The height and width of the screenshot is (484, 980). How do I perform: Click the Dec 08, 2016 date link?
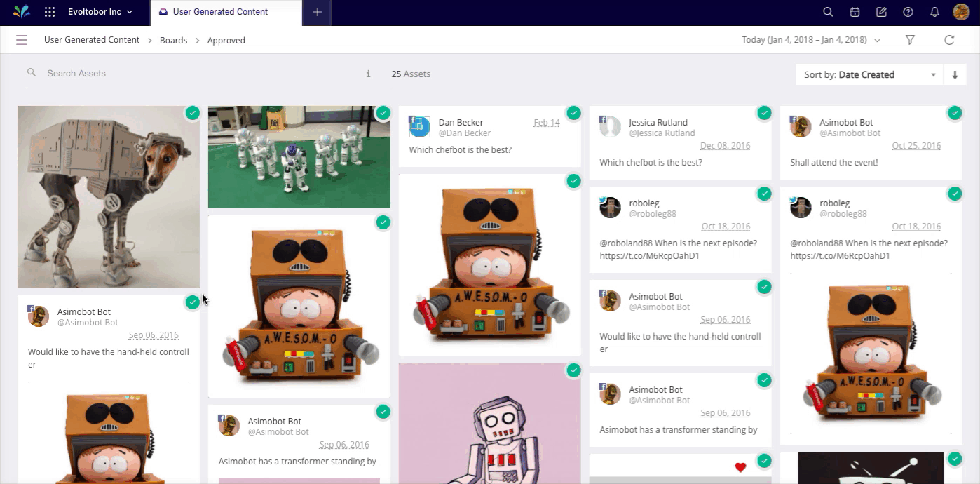[726, 146]
